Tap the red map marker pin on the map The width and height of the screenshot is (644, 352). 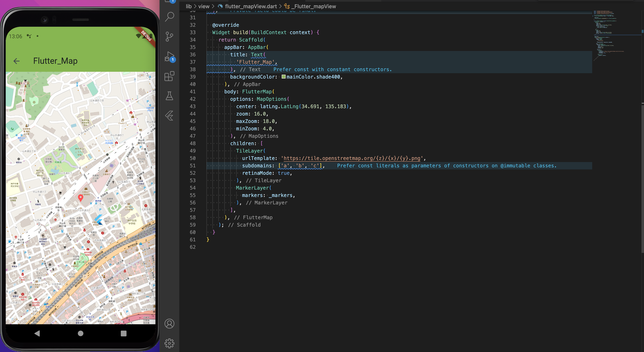pyautogui.click(x=81, y=197)
